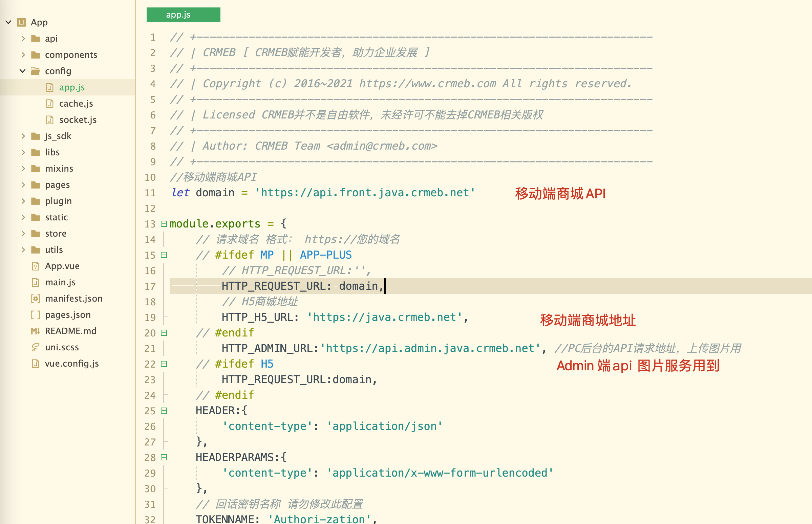
Task: Click the app.js file icon in the tree
Action: (50, 87)
